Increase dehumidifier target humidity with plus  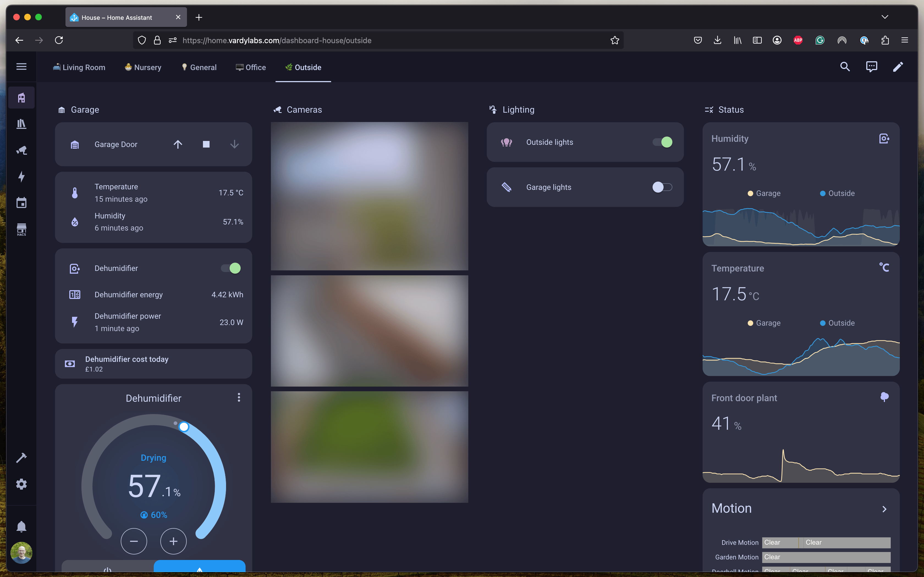click(173, 541)
